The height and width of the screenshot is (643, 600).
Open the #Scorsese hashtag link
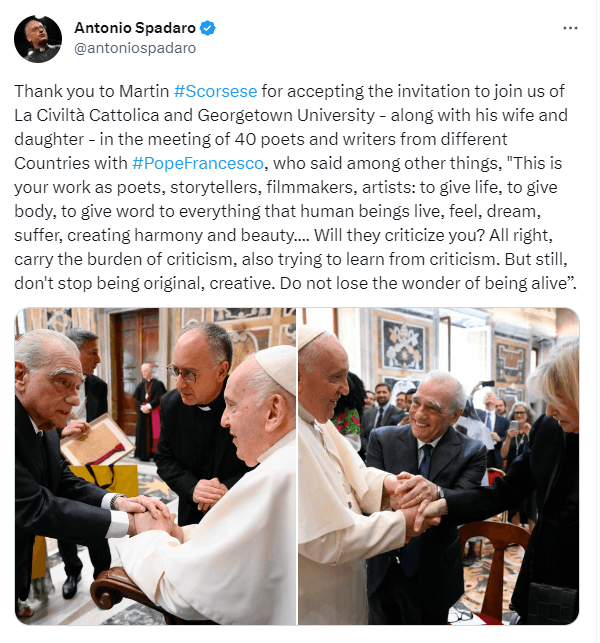pos(215,91)
